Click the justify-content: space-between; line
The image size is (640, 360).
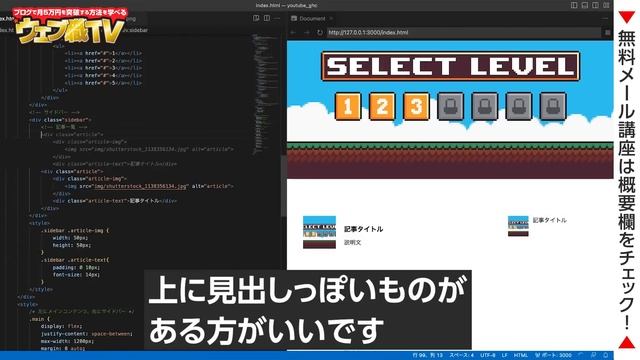pyautogui.click(x=87, y=333)
